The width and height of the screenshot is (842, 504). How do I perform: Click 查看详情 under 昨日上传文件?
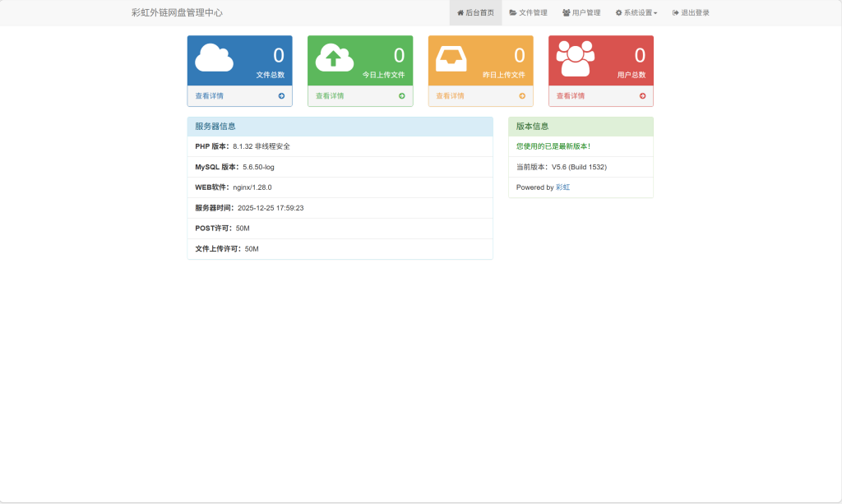point(450,96)
